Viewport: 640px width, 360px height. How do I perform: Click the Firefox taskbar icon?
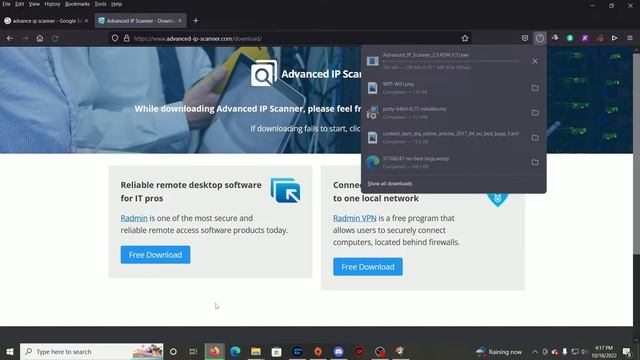(x=215, y=351)
